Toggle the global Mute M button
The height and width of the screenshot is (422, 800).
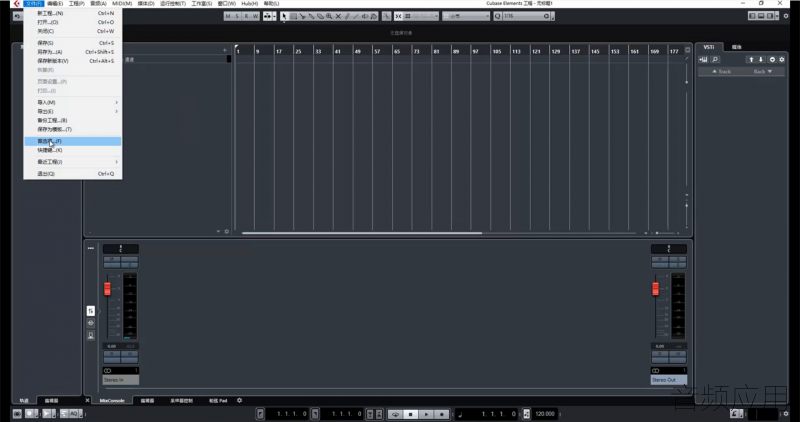tap(228, 16)
